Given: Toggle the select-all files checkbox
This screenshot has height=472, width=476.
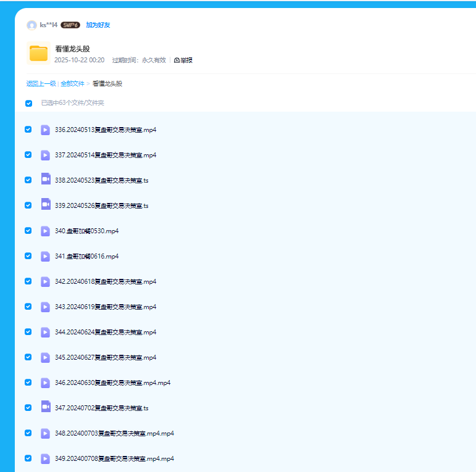Looking at the screenshot, I should click(x=28, y=103).
